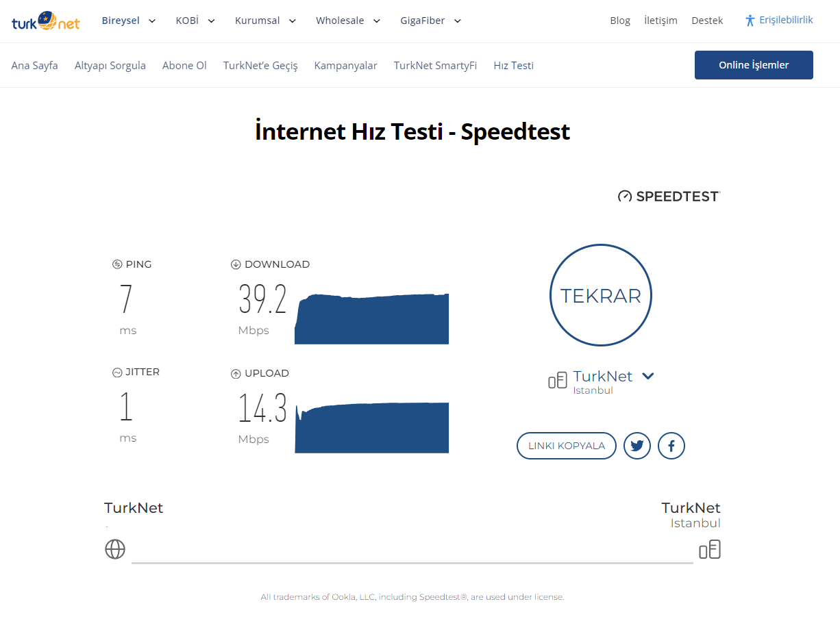Go to Ana Sayfa

pyautogui.click(x=35, y=66)
